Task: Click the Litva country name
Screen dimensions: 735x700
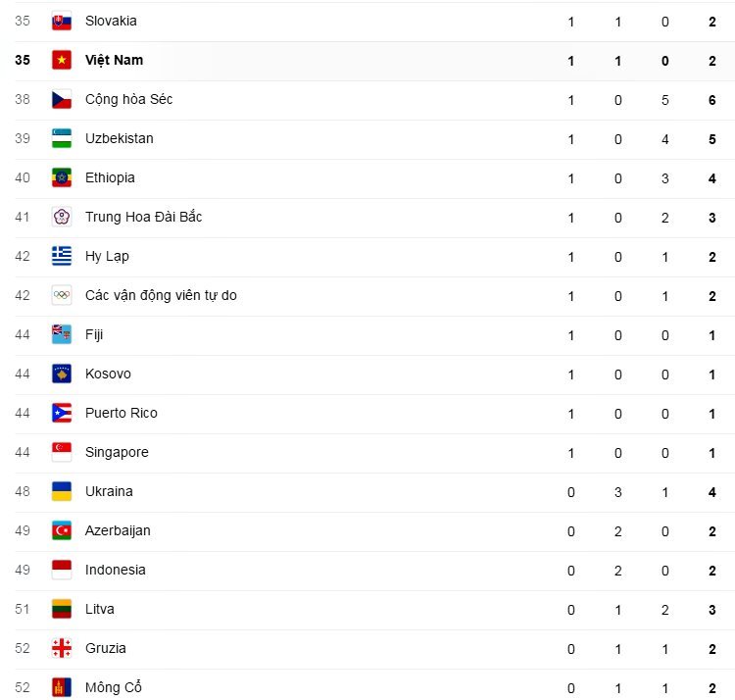Action: click(x=99, y=609)
